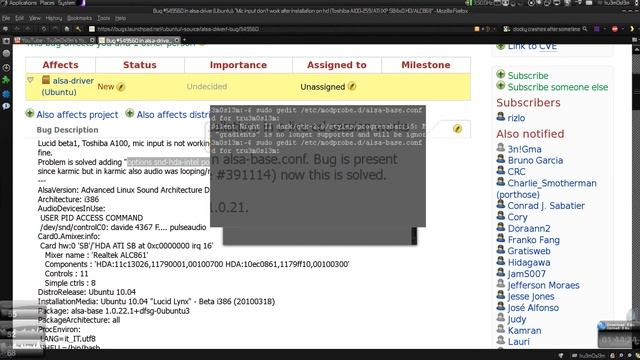Click the person icon next to Judy

click(501, 318)
